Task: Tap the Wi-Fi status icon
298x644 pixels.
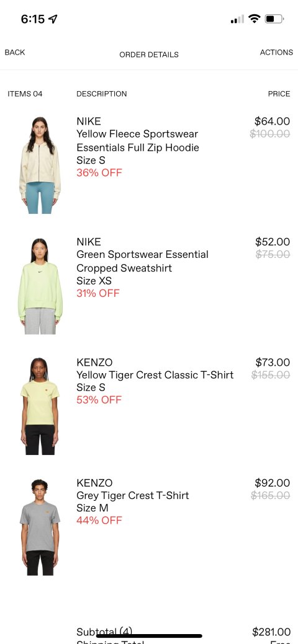Action: [255, 19]
